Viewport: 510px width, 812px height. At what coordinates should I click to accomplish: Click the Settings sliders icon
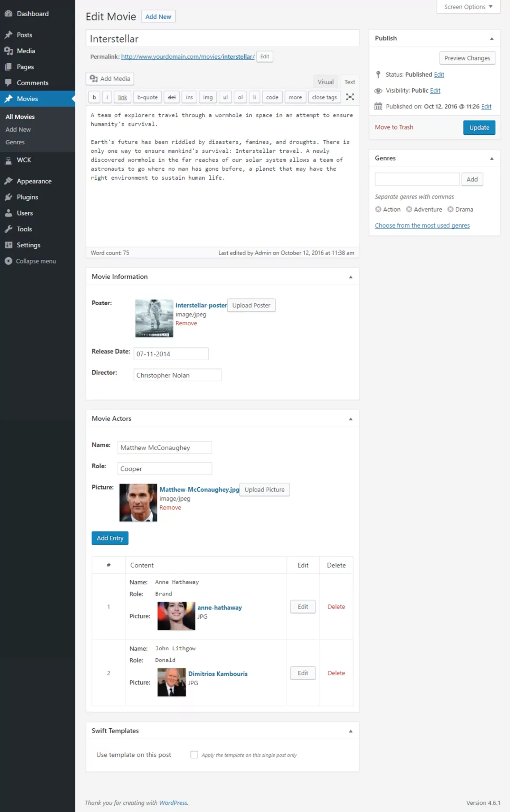[x=9, y=245]
